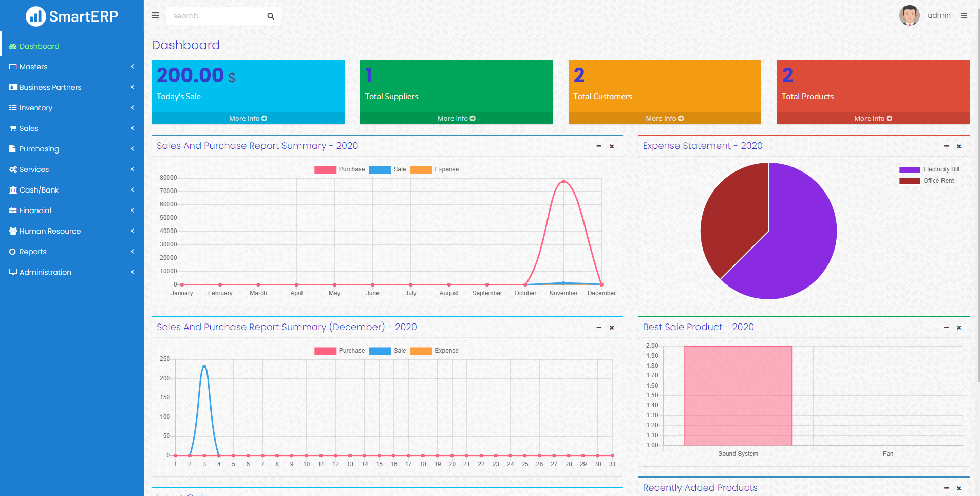980x496 pixels.
Task: Open the search magnifier icon
Action: click(271, 16)
